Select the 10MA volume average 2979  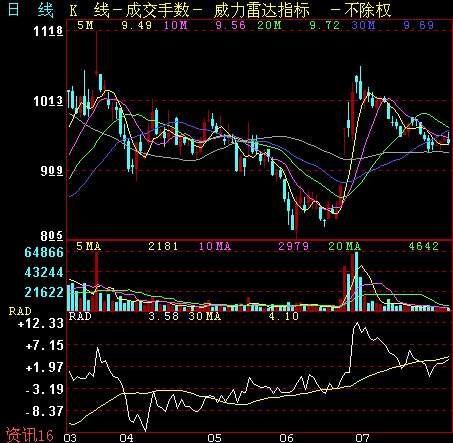pos(294,246)
